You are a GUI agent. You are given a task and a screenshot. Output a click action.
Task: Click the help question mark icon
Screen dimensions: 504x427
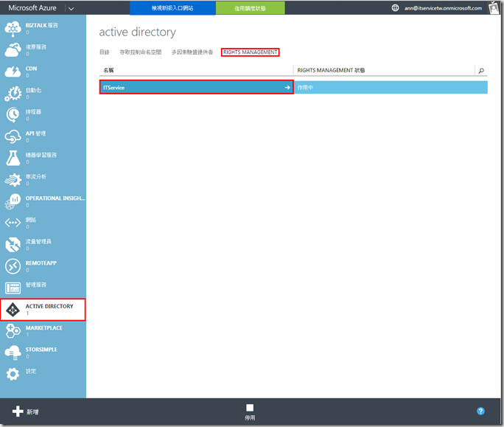[480, 411]
